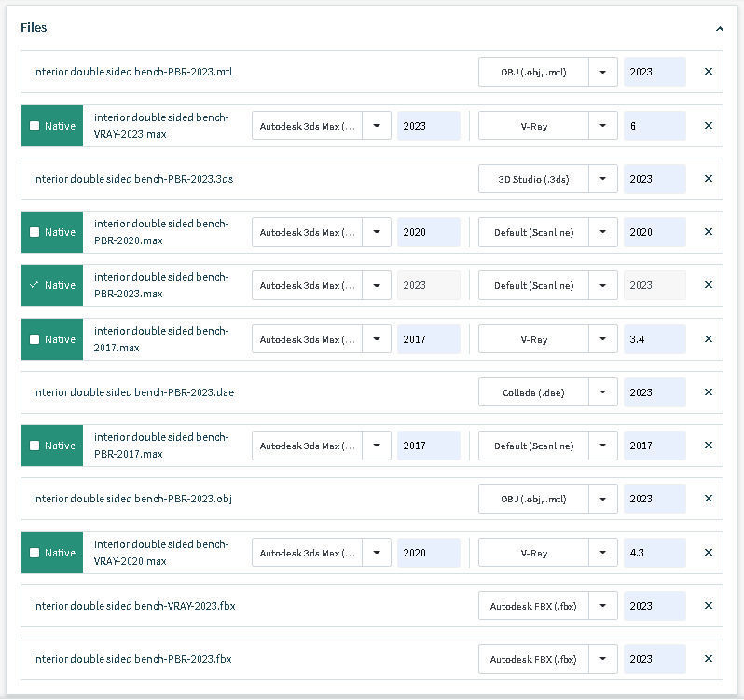
Task: Delete the bench-PBR-2023.obj file entry
Action: click(x=708, y=499)
